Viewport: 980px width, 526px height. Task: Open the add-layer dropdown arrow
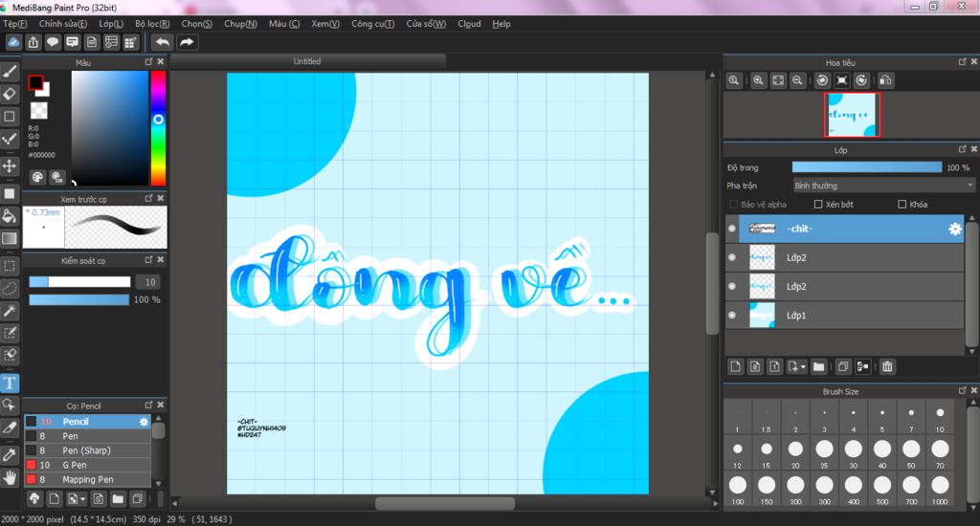coord(803,366)
